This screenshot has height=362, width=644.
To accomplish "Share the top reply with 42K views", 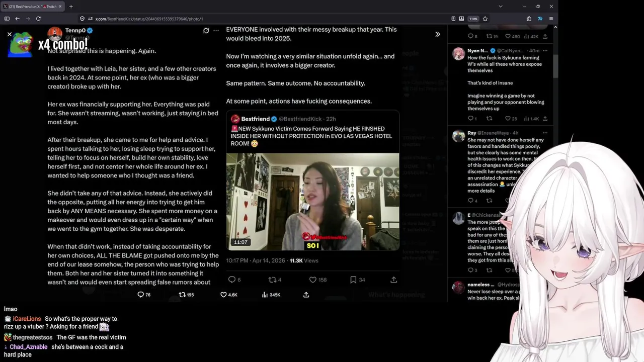I will point(545,36).
